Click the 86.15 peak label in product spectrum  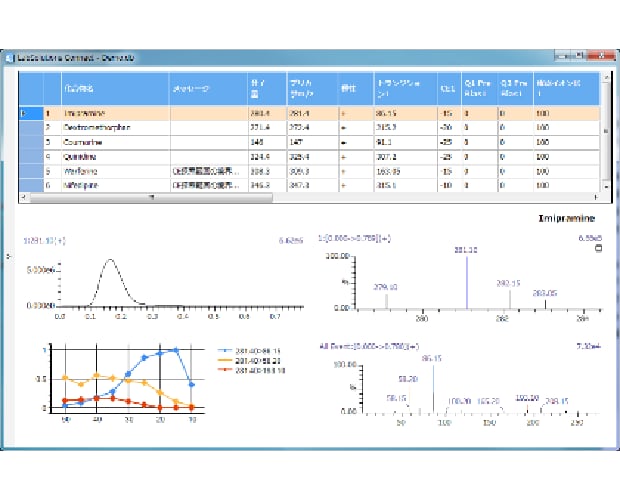(431, 359)
